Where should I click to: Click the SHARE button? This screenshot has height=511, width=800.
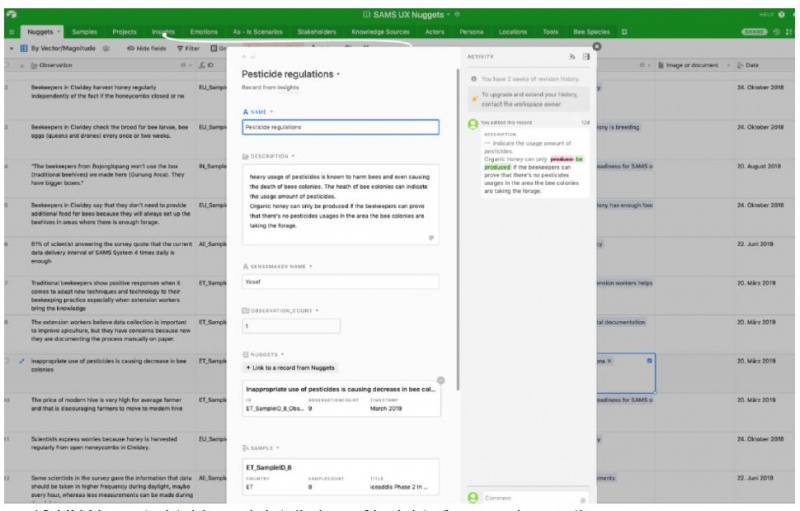(x=754, y=32)
